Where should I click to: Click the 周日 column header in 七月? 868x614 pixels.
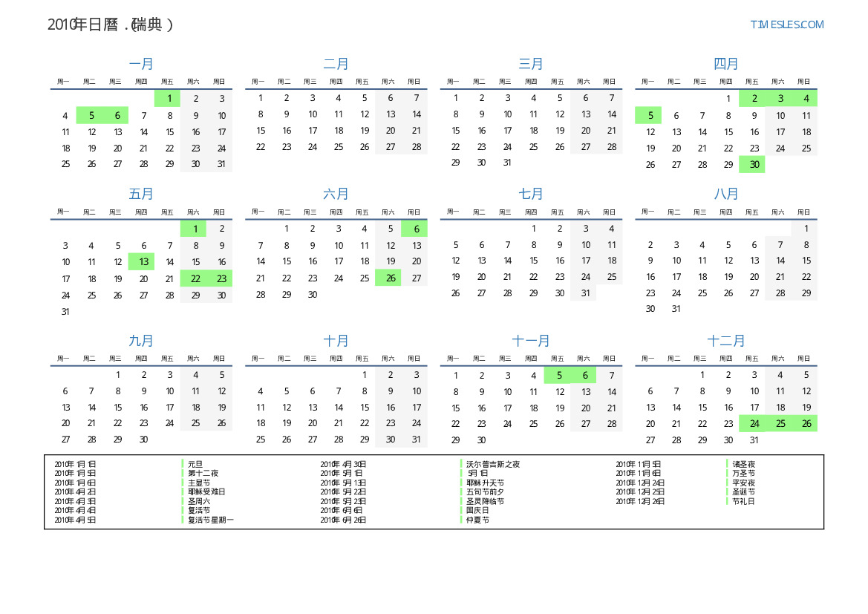(x=609, y=212)
